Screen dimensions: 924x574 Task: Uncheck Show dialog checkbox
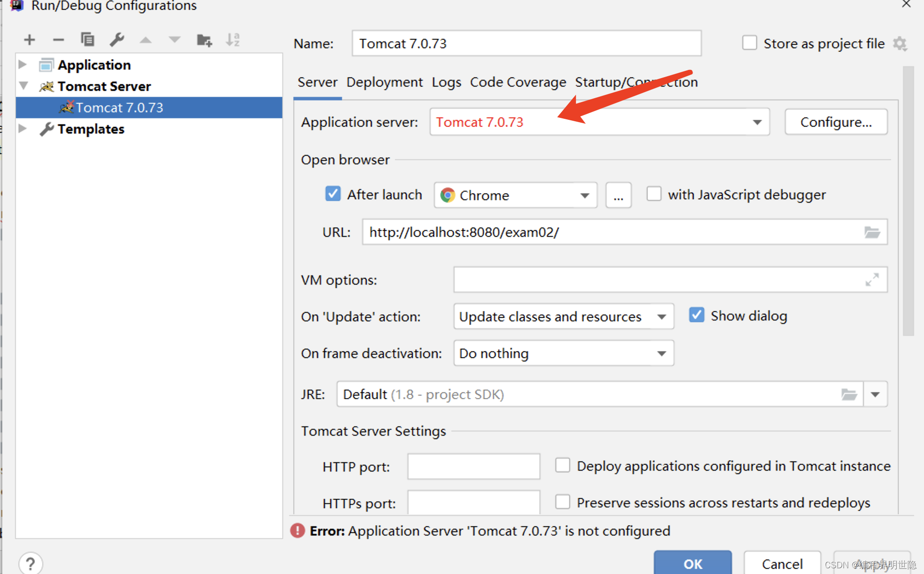coord(696,315)
